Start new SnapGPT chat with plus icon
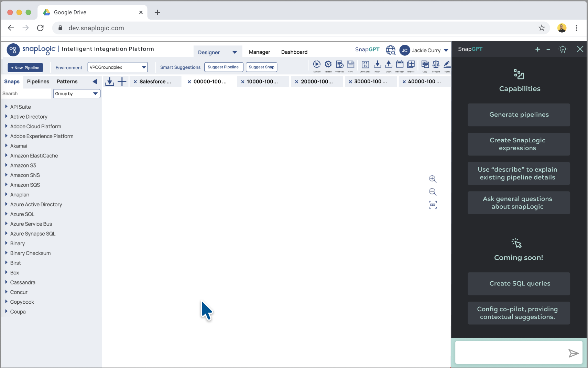 click(x=537, y=49)
